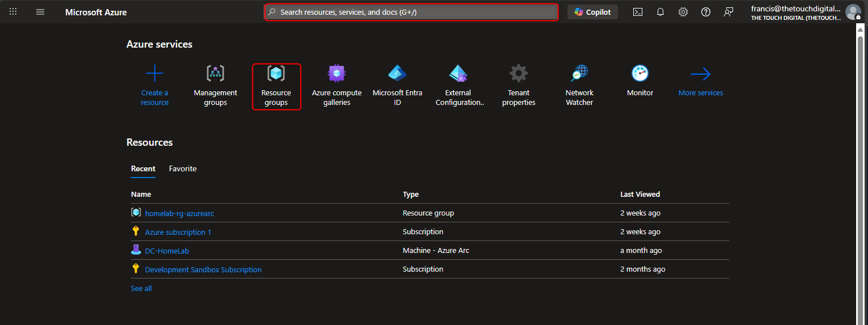Open the DC-HomeLab machine link
The height and width of the screenshot is (325, 868).
coord(167,251)
